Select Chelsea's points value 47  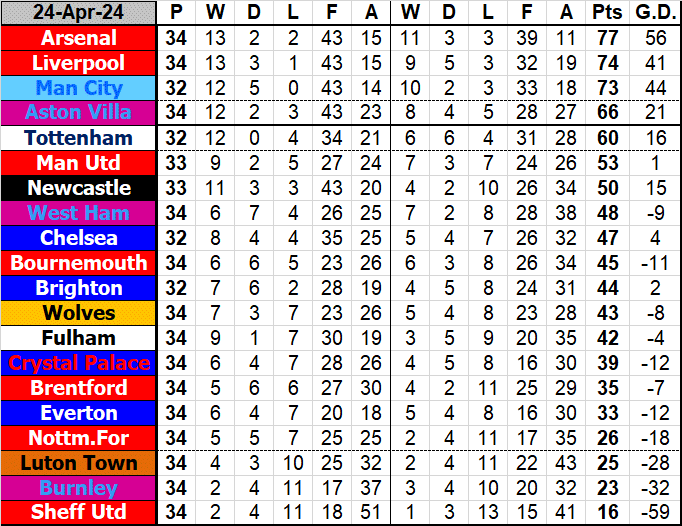tap(605, 238)
